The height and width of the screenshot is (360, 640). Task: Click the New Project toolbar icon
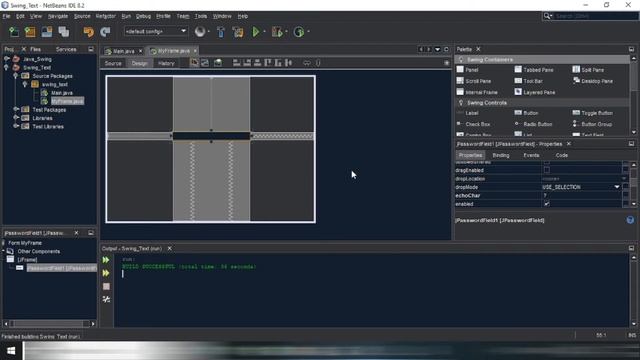[30, 32]
